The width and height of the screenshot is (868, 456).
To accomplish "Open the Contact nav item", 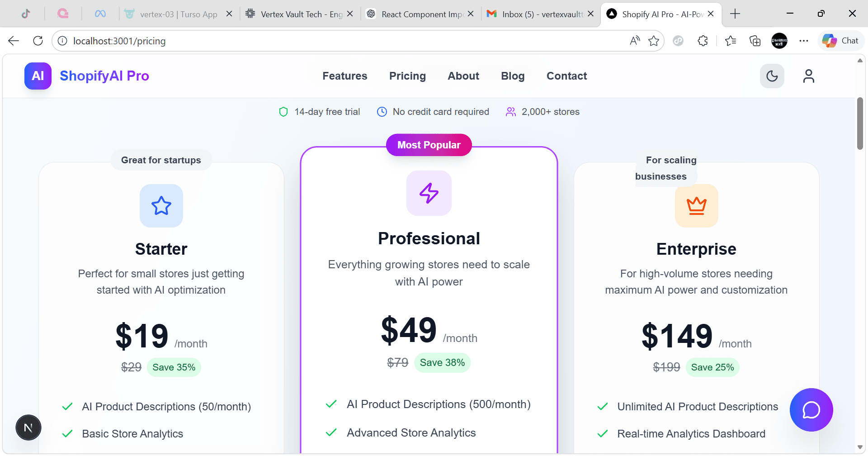I will (x=566, y=76).
